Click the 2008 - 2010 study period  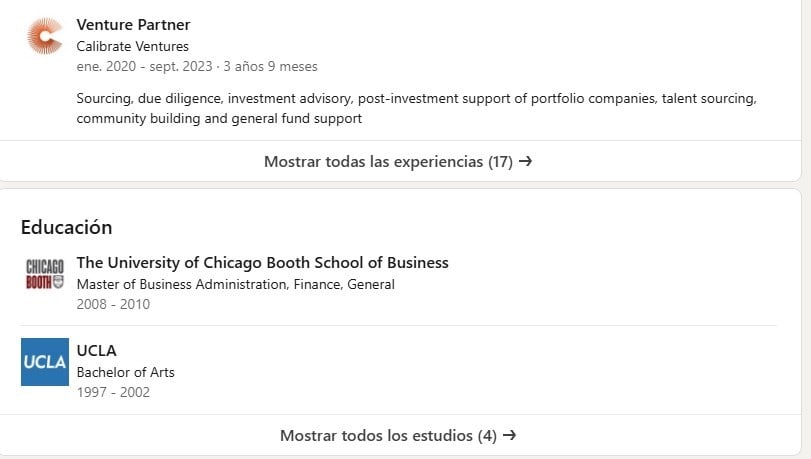[113, 304]
